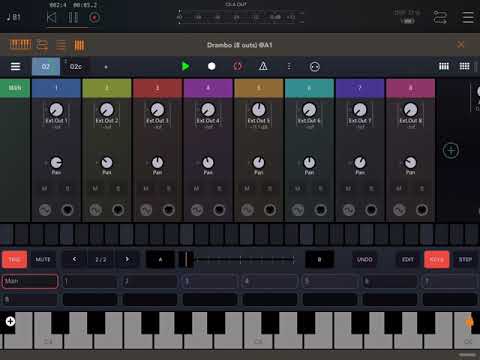Click the tempo note indicator
480x360 pixels.
coord(14,17)
